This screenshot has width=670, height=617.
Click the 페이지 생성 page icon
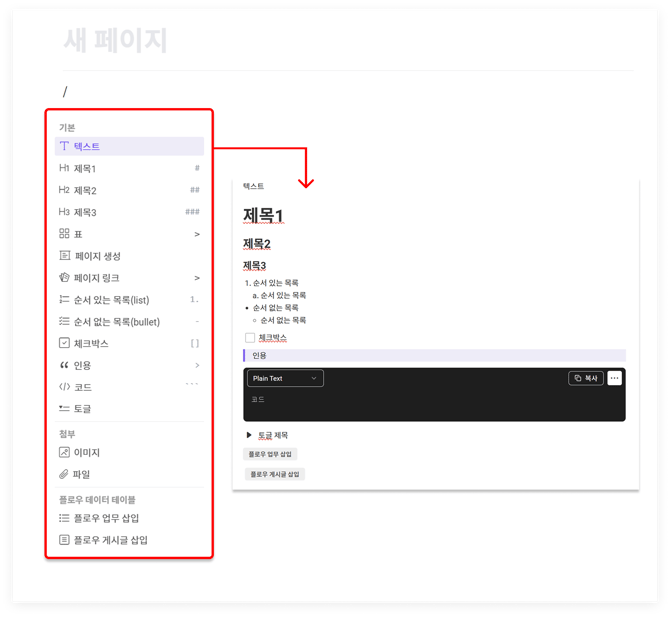[x=64, y=256]
